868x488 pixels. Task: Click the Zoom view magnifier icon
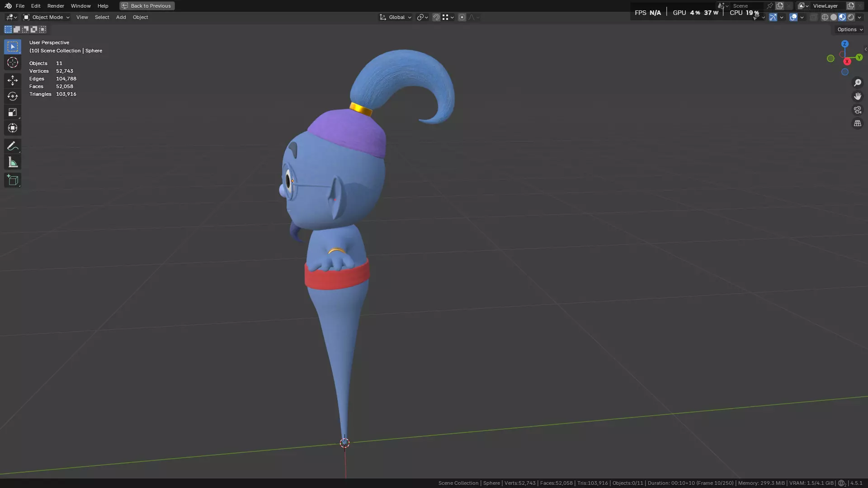(858, 83)
